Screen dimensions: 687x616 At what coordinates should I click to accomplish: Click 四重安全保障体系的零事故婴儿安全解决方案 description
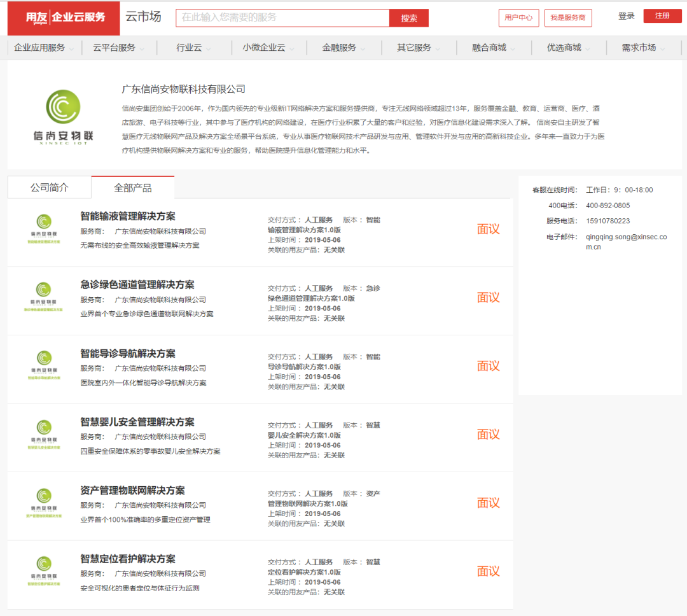(150, 451)
